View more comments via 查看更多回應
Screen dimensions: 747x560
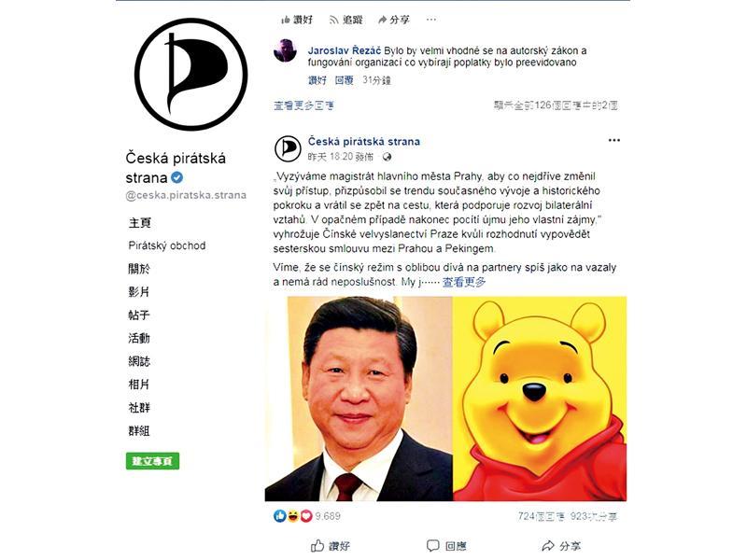[303, 105]
